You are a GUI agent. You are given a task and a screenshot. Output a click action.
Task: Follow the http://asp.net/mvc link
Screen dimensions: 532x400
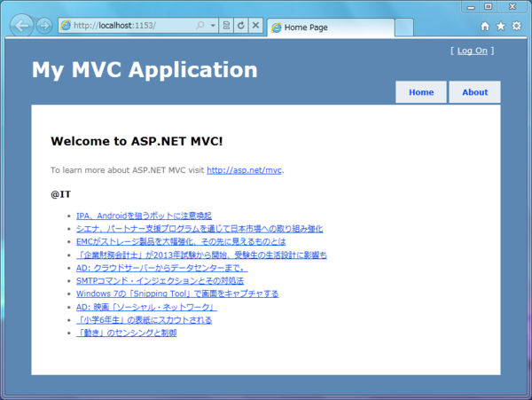click(x=245, y=170)
